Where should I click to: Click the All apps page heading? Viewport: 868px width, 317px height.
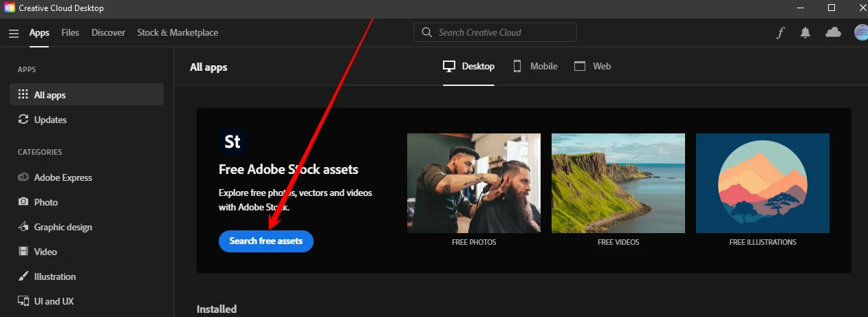click(208, 67)
